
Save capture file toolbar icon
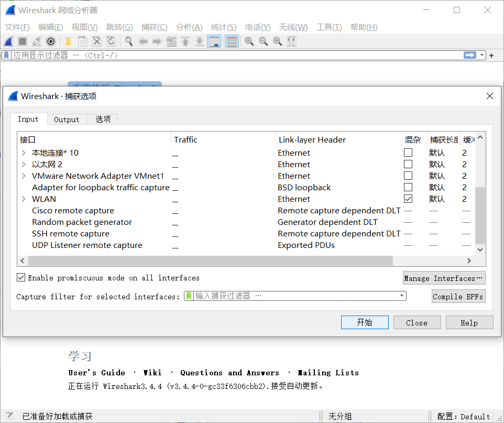tap(83, 41)
